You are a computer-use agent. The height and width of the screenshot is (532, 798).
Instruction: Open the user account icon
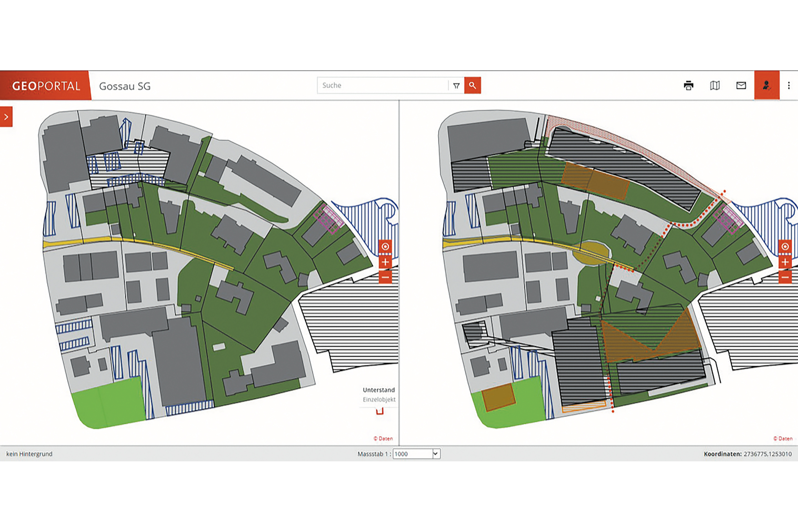point(766,86)
